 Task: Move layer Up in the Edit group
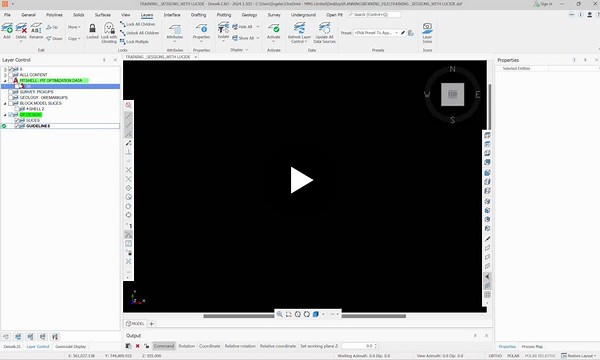tap(52, 27)
